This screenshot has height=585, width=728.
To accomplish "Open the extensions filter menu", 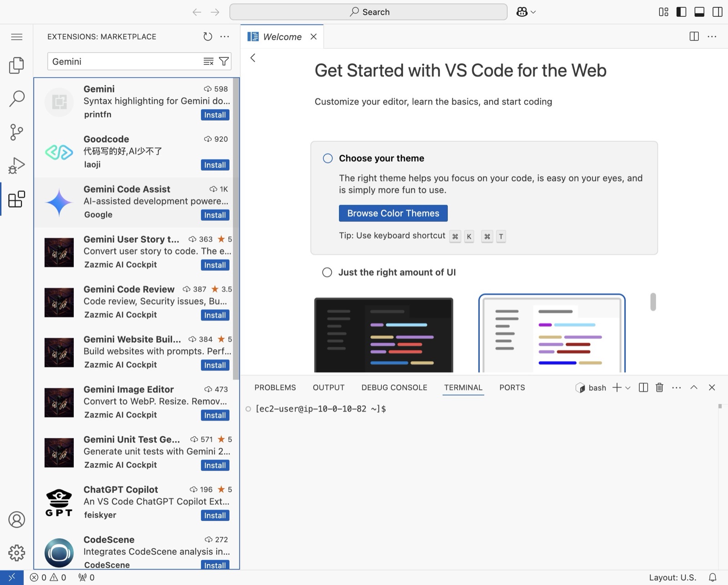I will pos(224,61).
